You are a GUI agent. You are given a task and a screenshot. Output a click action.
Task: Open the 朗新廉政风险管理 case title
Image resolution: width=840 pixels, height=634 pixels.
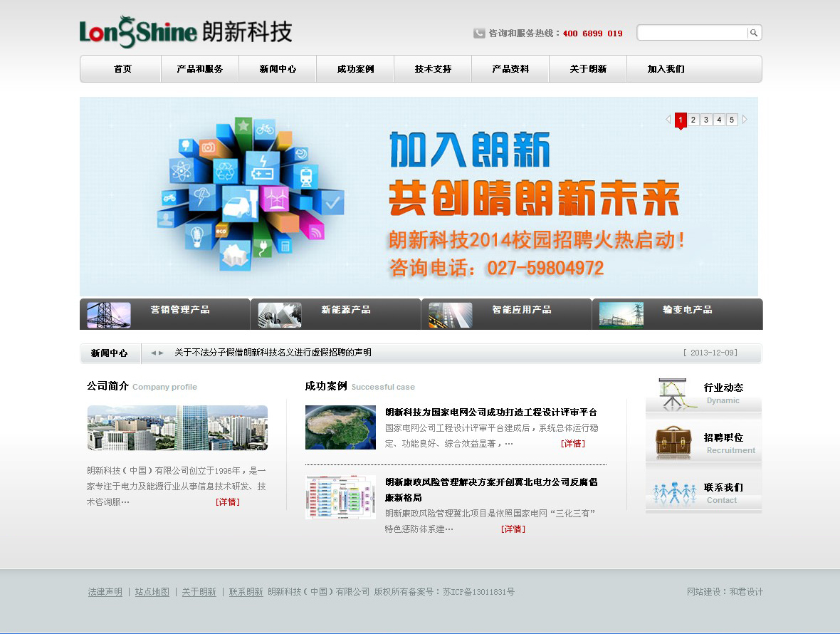coord(491,490)
